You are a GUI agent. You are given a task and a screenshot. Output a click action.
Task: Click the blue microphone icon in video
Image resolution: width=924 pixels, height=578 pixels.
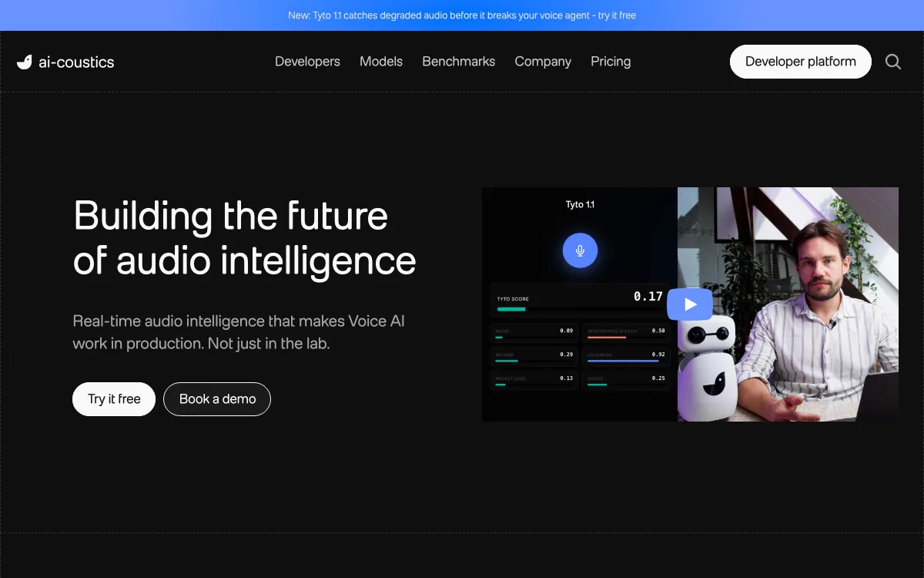[580, 250]
